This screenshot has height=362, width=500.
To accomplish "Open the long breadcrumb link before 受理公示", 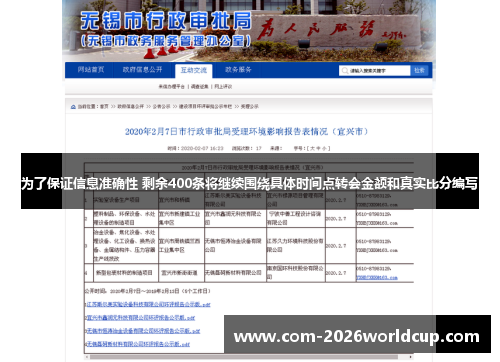I will pyautogui.click(x=205, y=107).
